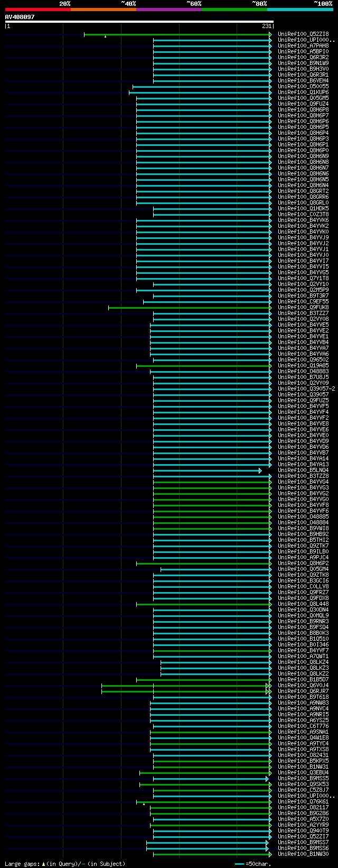View match UniRef100_A9NW83
The height and width of the screenshot is (868, 338).
pyautogui.click(x=303, y=703)
